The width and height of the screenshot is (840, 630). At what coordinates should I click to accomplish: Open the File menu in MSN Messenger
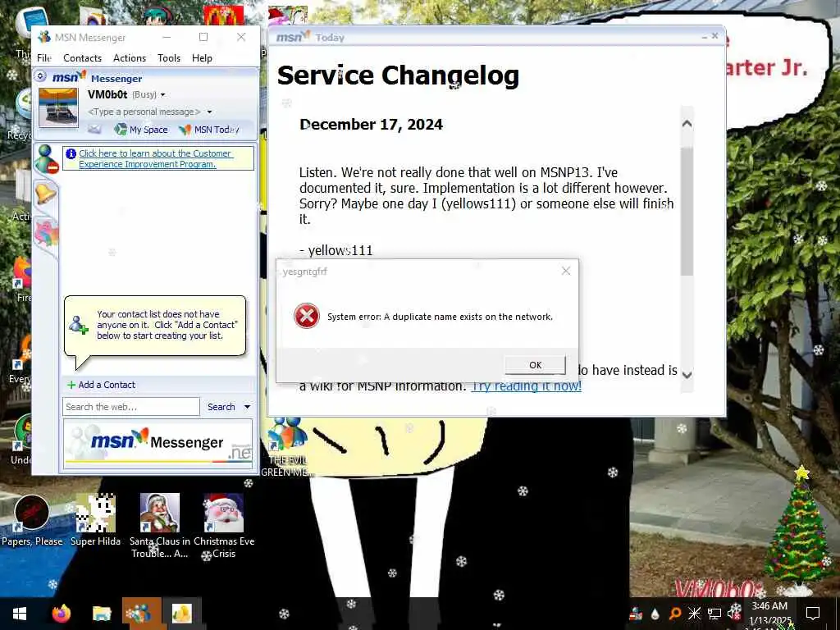click(x=44, y=58)
